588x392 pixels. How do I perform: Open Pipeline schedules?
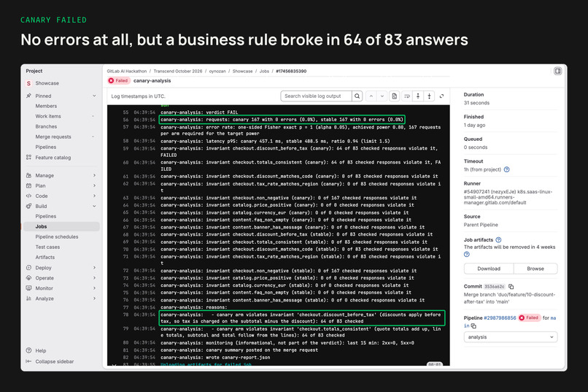pyautogui.click(x=57, y=237)
